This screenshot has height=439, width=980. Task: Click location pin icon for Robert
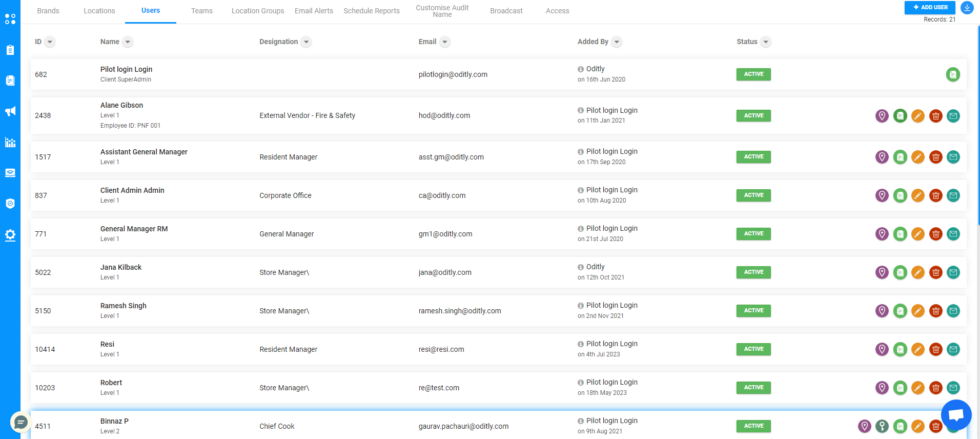pos(882,388)
